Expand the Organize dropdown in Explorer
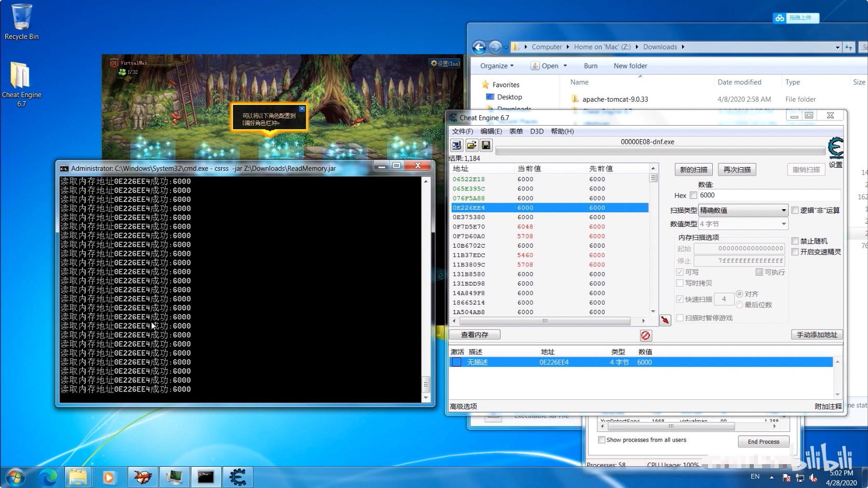 pos(497,66)
